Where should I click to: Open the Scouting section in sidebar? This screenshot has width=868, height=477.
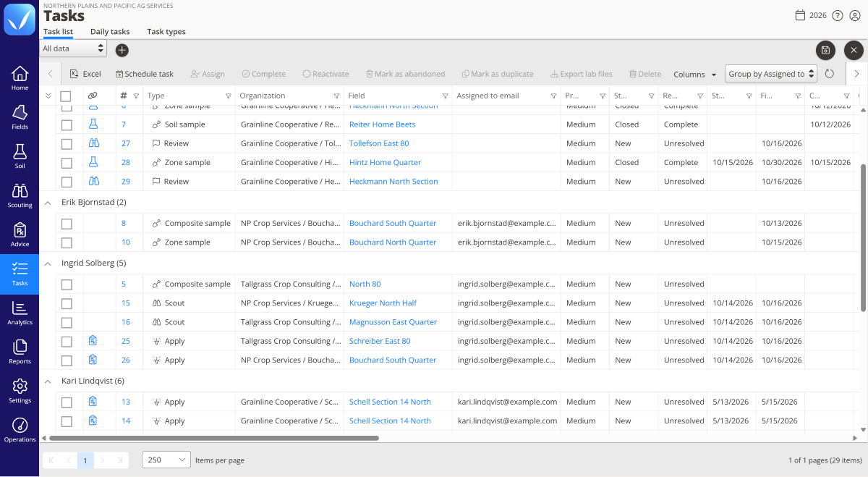click(20, 195)
